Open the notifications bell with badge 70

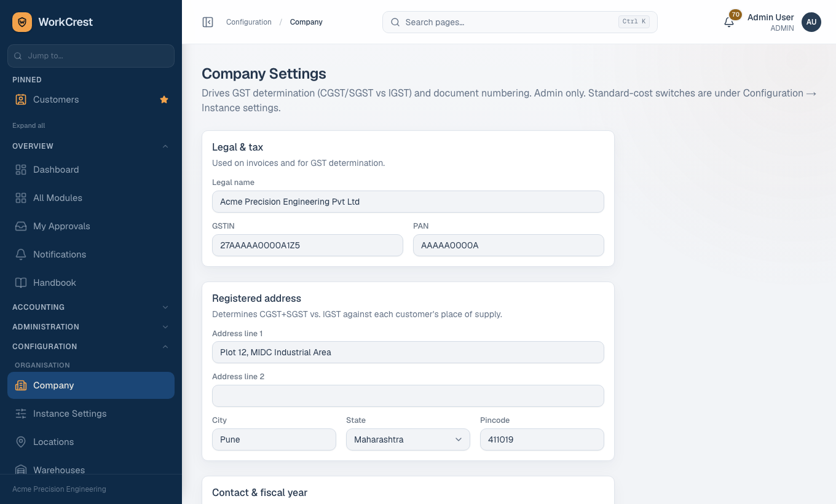[729, 22]
